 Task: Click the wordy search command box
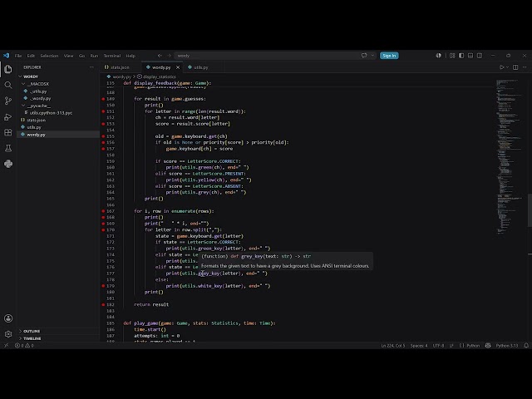click(x=268, y=56)
